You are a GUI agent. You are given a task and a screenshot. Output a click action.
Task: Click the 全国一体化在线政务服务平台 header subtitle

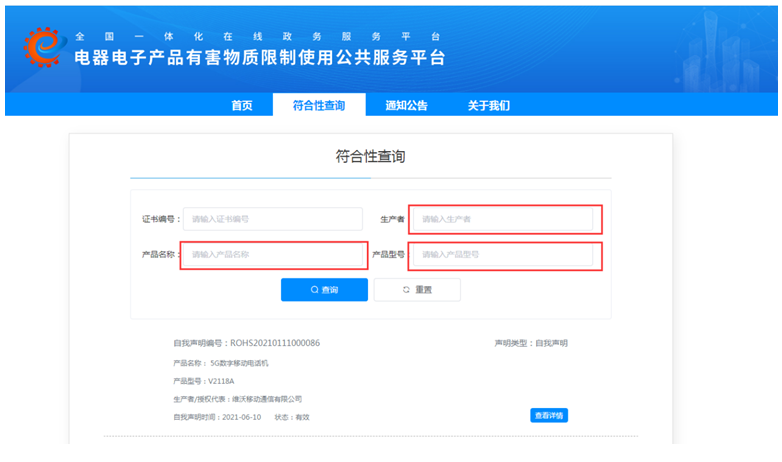[x=257, y=36]
